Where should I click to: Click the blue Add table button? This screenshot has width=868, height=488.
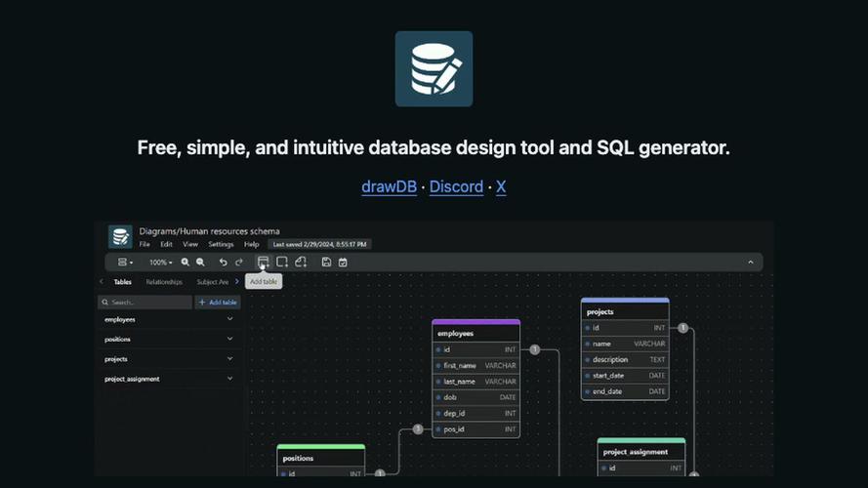pyautogui.click(x=217, y=303)
